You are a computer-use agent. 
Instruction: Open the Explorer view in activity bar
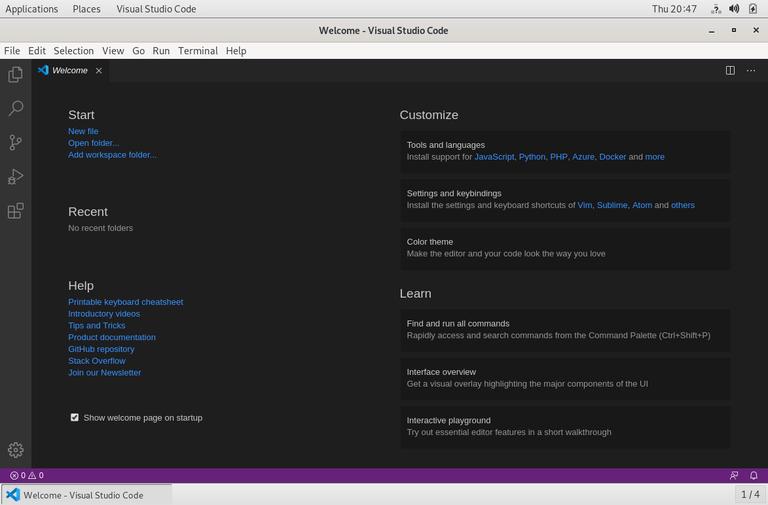[x=15, y=74]
